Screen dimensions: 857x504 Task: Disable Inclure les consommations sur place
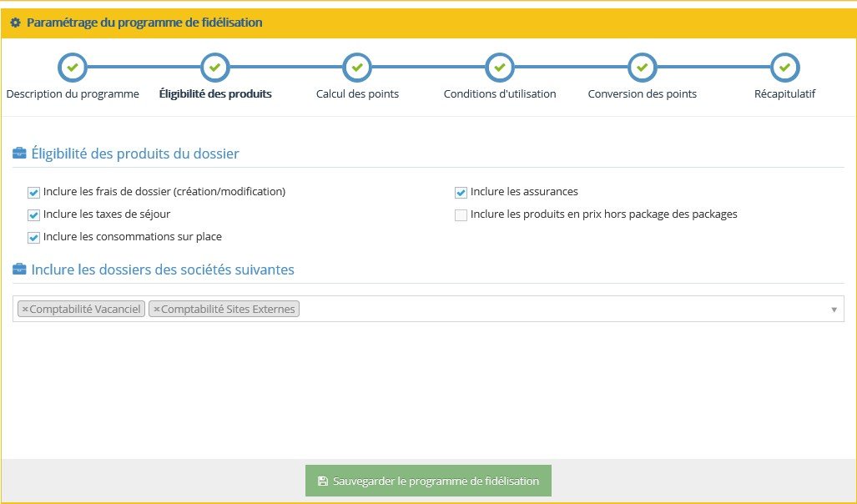tap(34, 238)
